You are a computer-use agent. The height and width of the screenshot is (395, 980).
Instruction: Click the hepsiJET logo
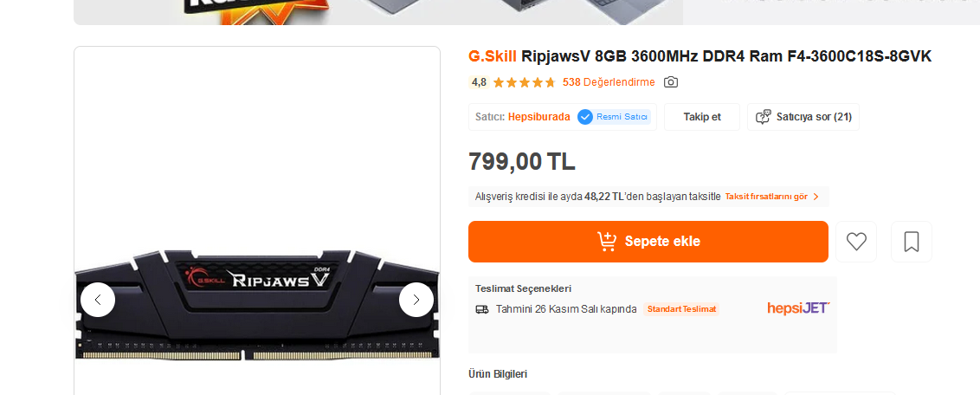(x=798, y=308)
